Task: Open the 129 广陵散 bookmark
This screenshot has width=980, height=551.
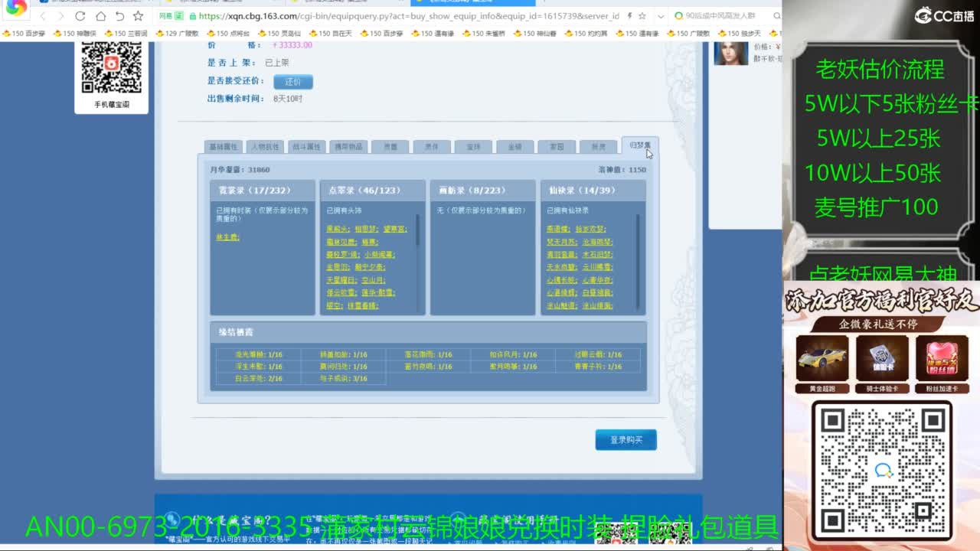Action: coord(177,34)
